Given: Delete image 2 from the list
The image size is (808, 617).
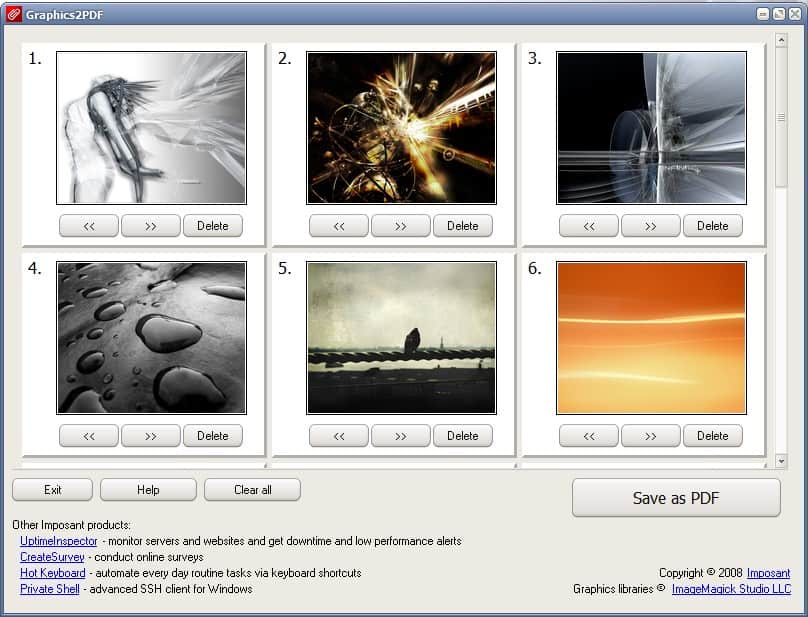Looking at the screenshot, I should (x=463, y=226).
